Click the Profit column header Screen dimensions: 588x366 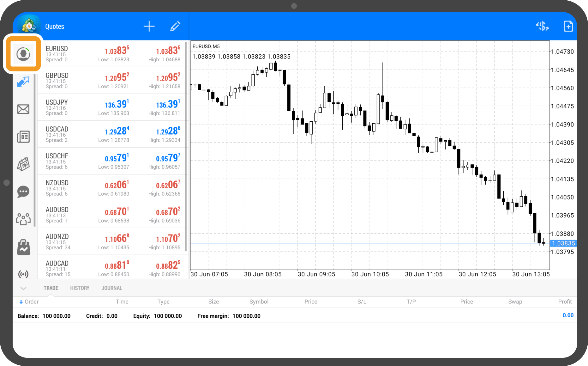565,302
